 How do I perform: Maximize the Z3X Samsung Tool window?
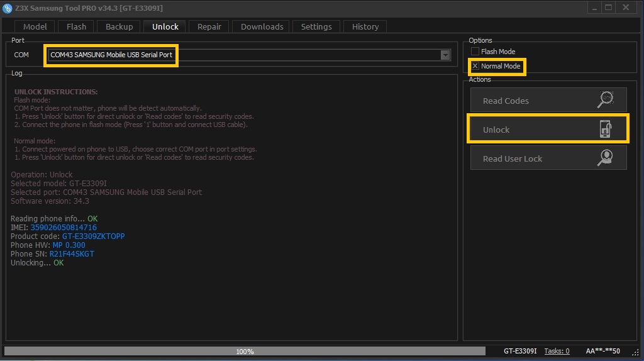pyautogui.click(x=609, y=8)
